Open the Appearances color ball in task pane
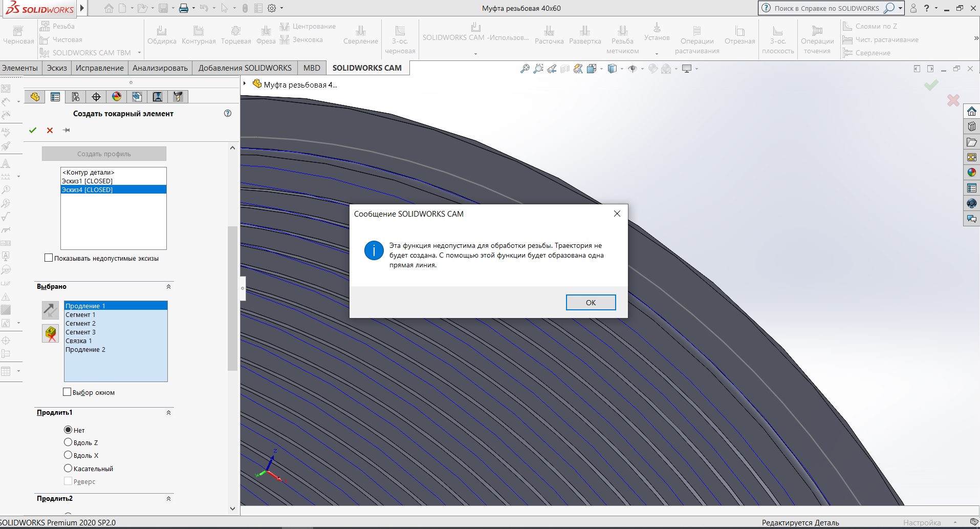Screen dimensions: 980x529 coord(972,173)
